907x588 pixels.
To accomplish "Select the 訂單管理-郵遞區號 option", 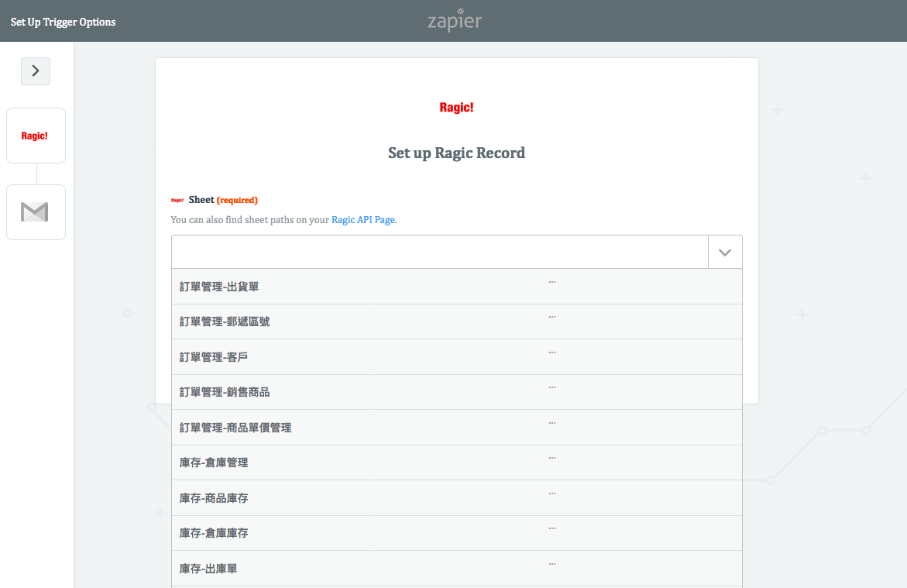I will [457, 322].
